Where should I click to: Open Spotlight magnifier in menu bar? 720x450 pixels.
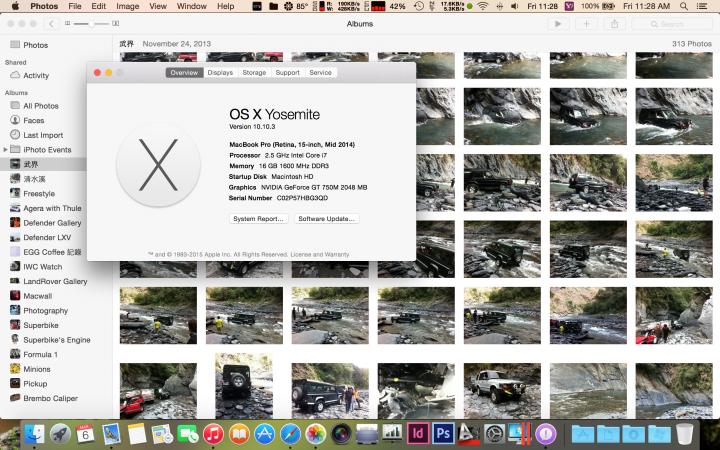tap(684, 6)
